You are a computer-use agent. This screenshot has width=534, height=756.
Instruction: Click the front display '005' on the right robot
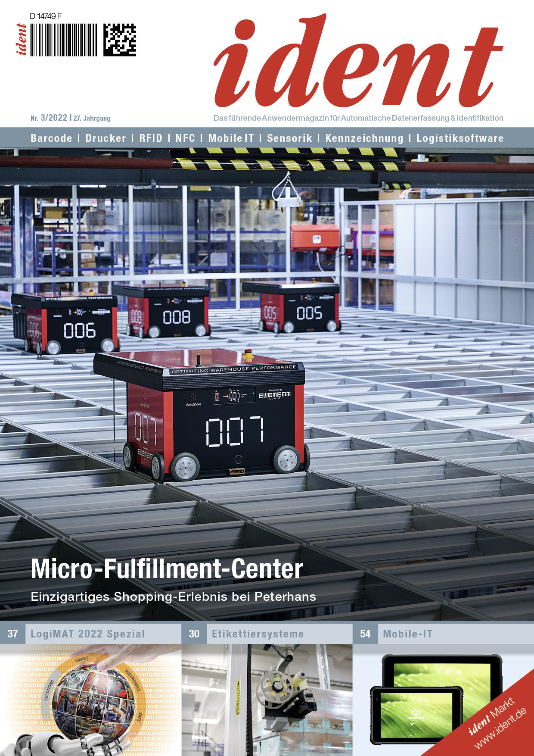point(309,313)
